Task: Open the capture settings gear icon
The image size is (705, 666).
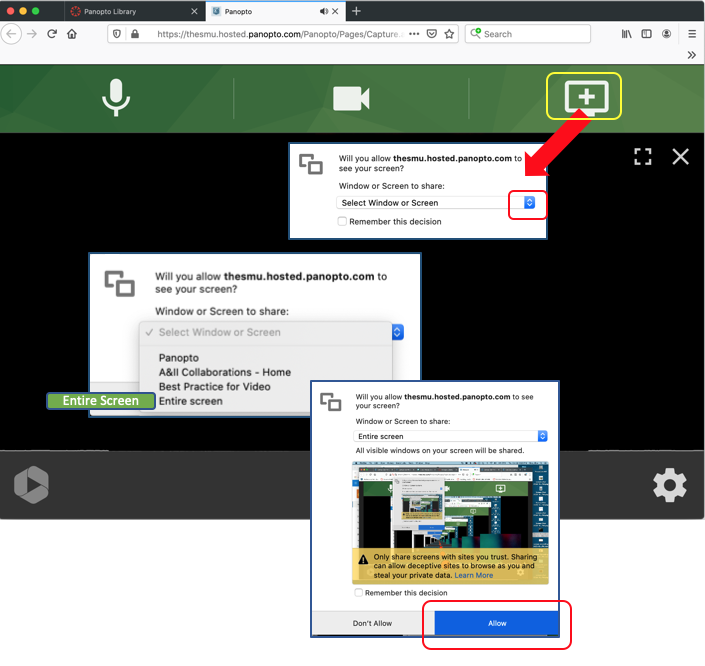Action: pyautogui.click(x=669, y=485)
